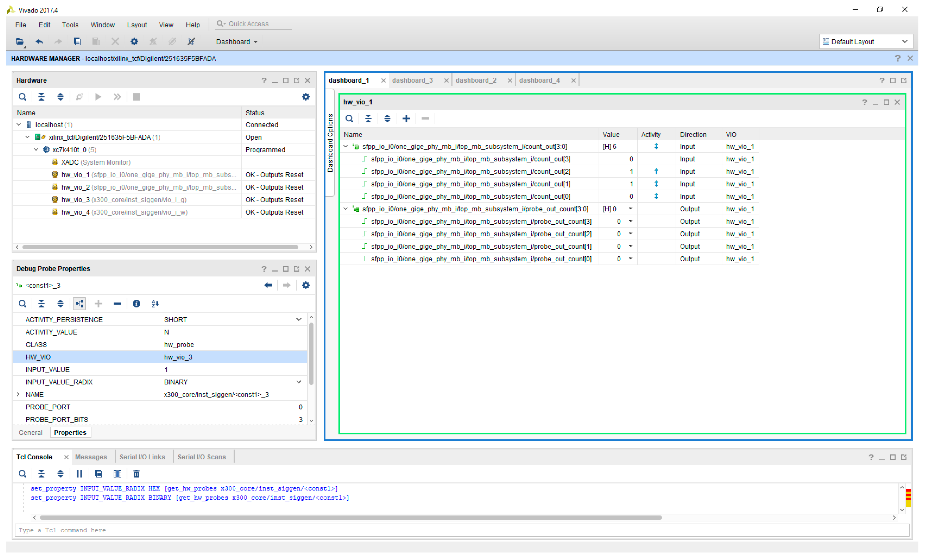Click the Hardware panel search icon

coord(22,97)
